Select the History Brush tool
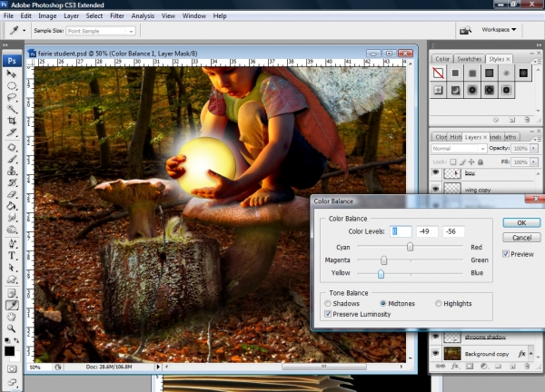 [x=12, y=182]
